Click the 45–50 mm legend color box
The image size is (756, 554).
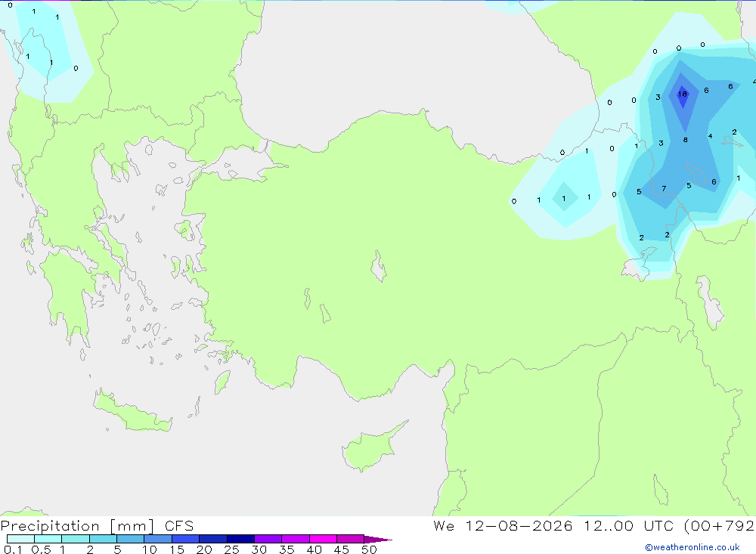tap(351, 539)
